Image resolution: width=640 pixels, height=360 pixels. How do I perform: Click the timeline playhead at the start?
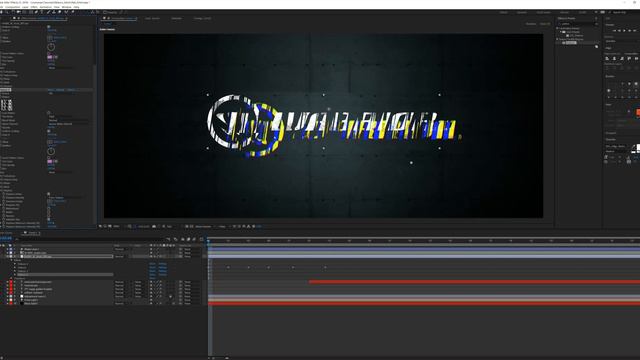[x=208, y=241]
